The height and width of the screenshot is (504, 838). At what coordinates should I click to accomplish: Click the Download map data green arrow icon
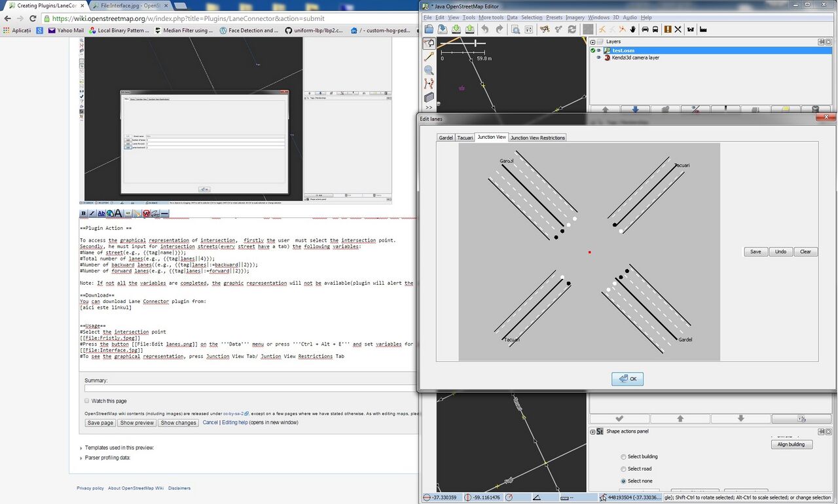point(456,29)
